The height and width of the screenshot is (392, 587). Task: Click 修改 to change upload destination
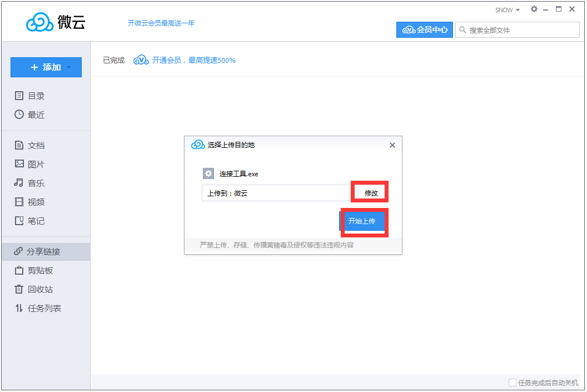point(370,192)
